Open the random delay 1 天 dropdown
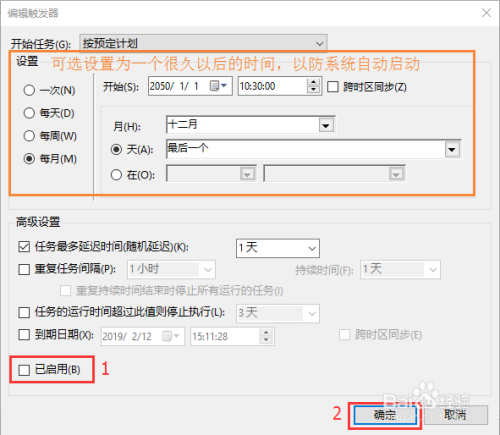 point(278,248)
